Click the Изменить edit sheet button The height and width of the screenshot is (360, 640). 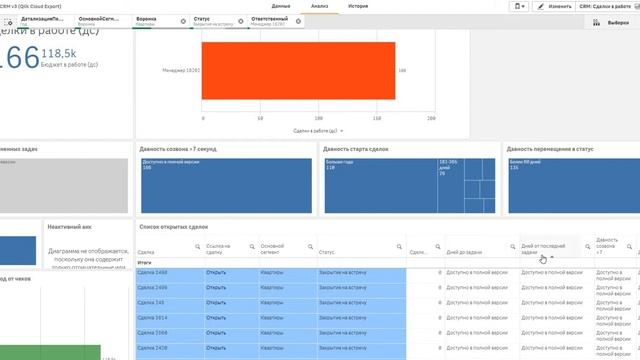click(x=554, y=7)
